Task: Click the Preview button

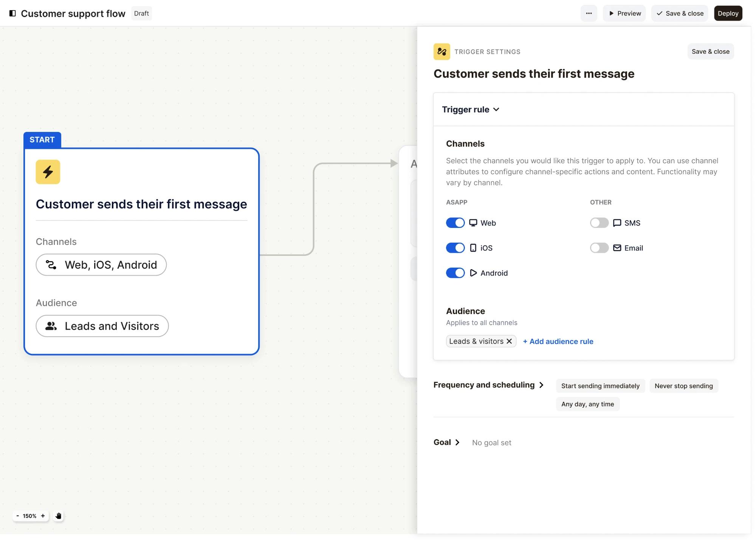Action: pos(624,13)
